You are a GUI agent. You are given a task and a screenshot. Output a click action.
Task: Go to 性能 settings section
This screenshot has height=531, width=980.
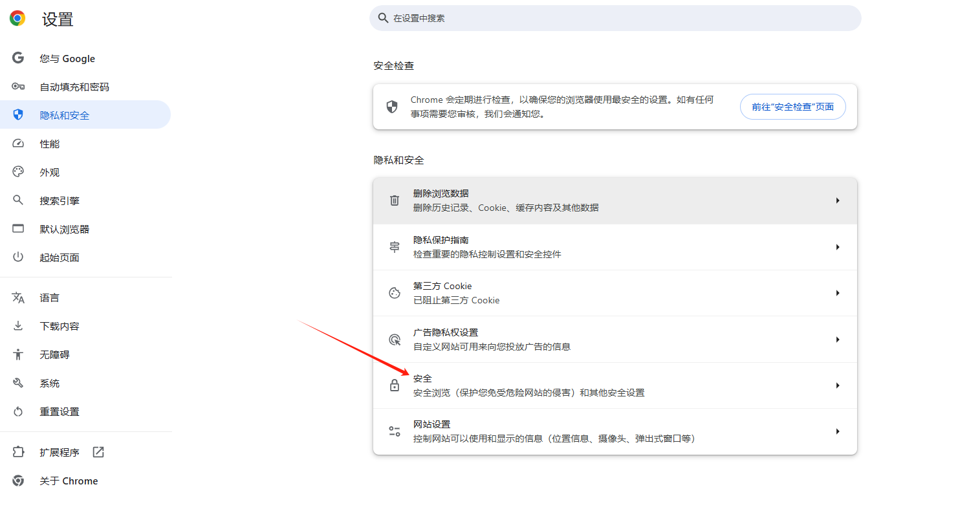tap(85, 144)
